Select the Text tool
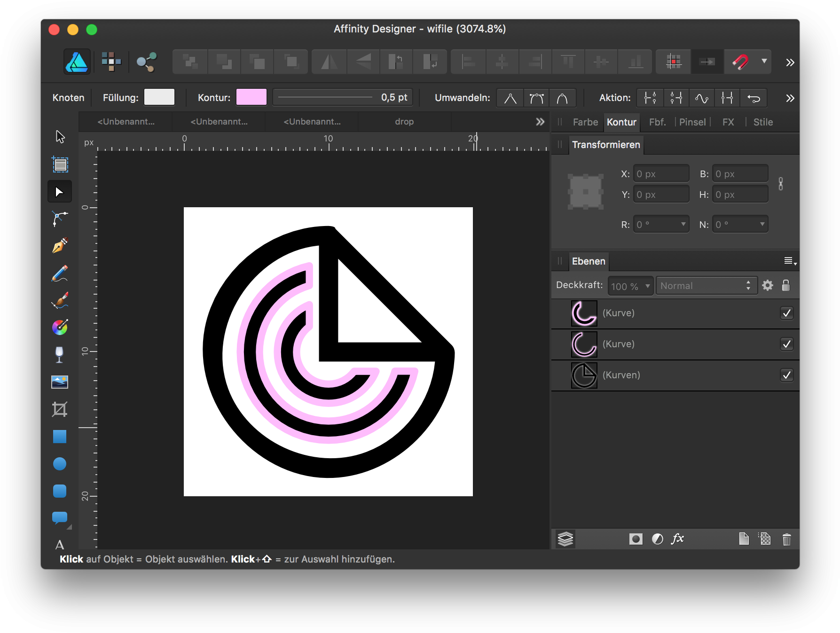The image size is (840, 633). tap(60, 545)
